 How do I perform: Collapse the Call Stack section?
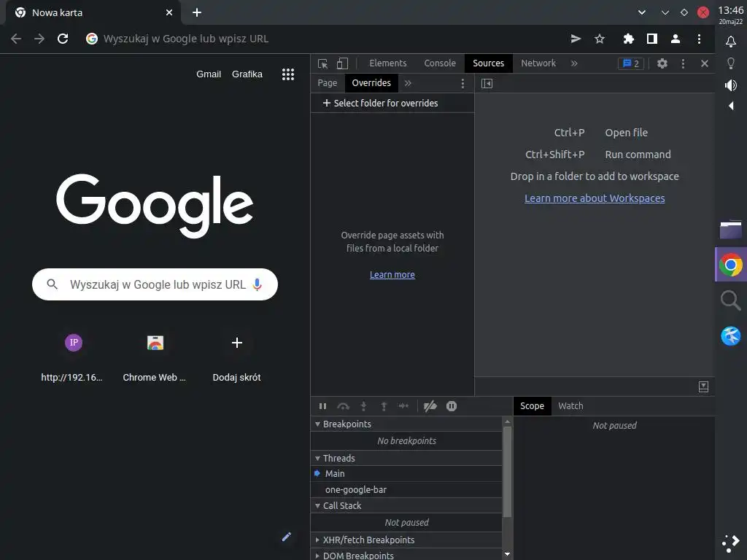406,506
